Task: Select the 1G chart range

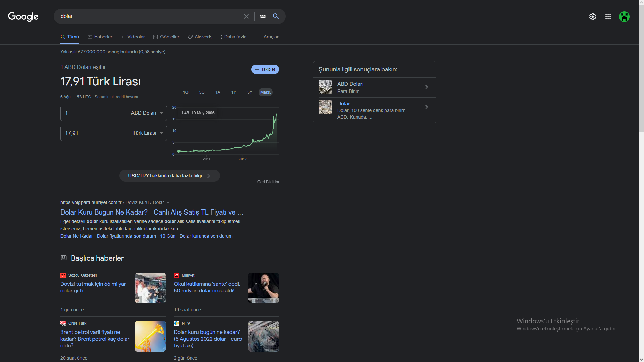Action: [186, 92]
